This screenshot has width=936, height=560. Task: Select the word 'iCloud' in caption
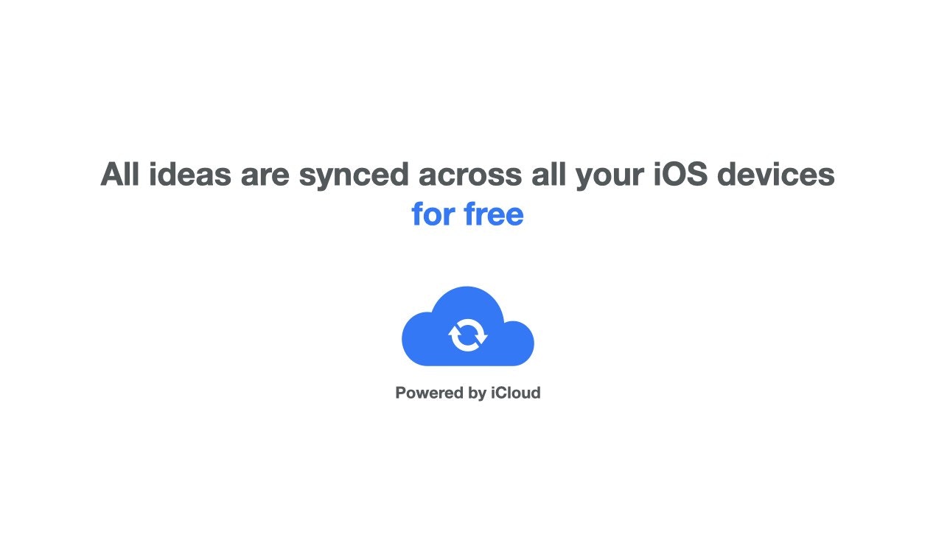515,393
